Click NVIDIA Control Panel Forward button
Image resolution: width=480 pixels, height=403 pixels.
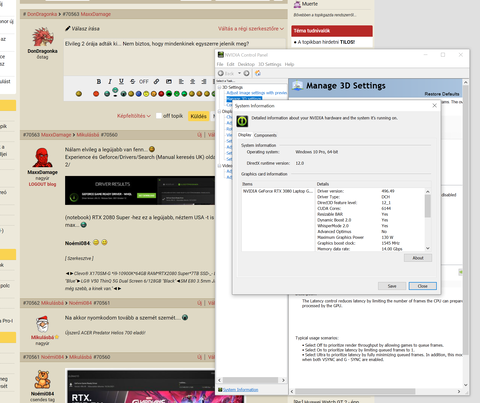click(x=246, y=73)
